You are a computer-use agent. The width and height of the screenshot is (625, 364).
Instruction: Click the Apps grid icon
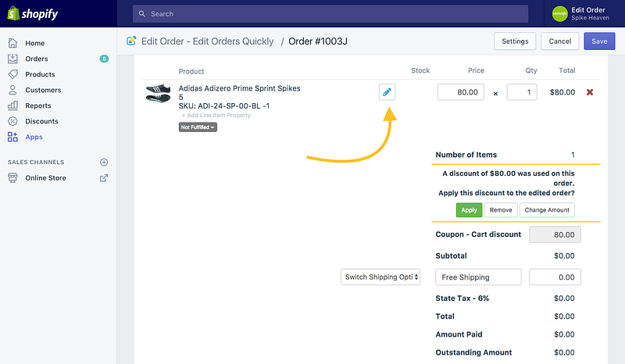coord(12,137)
